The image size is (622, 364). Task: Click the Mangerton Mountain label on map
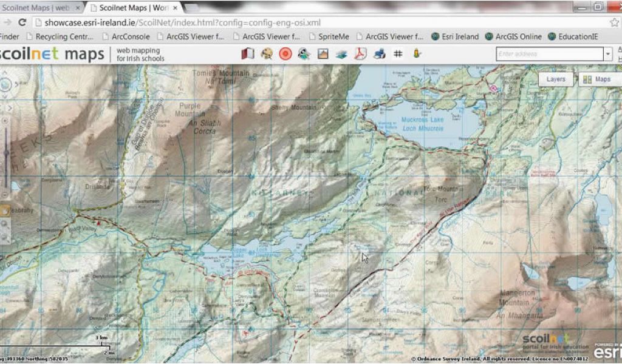[514, 297]
